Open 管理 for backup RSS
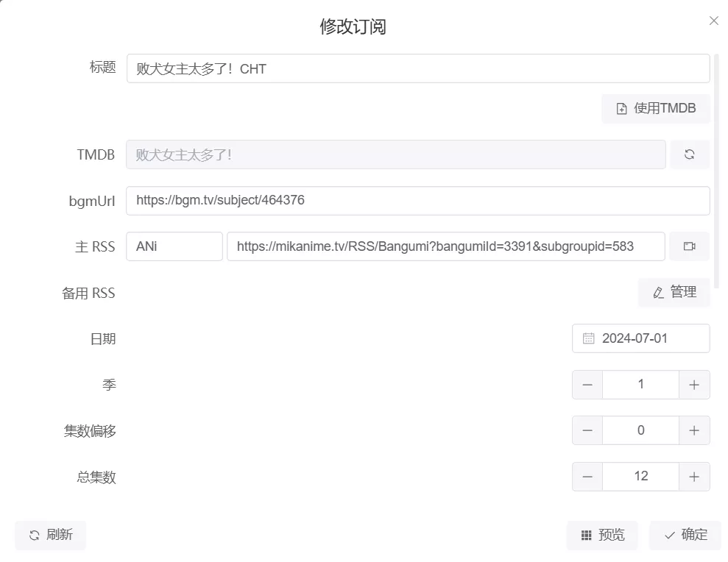 coord(674,293)
